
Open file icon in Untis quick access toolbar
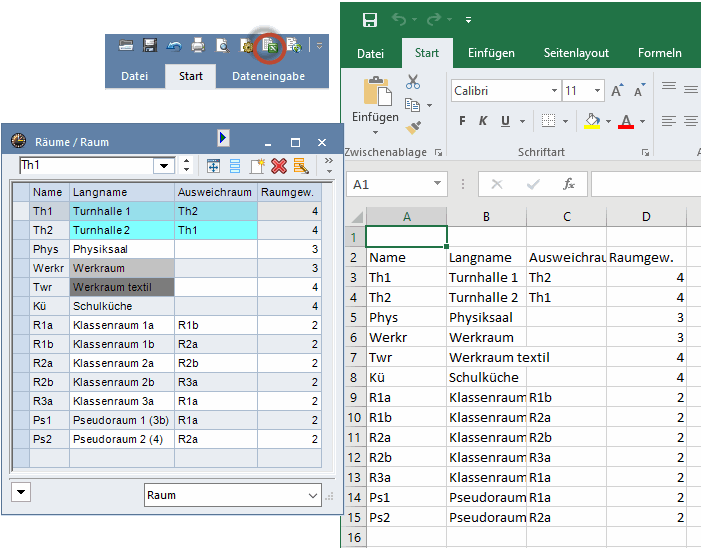click(126, 45)
